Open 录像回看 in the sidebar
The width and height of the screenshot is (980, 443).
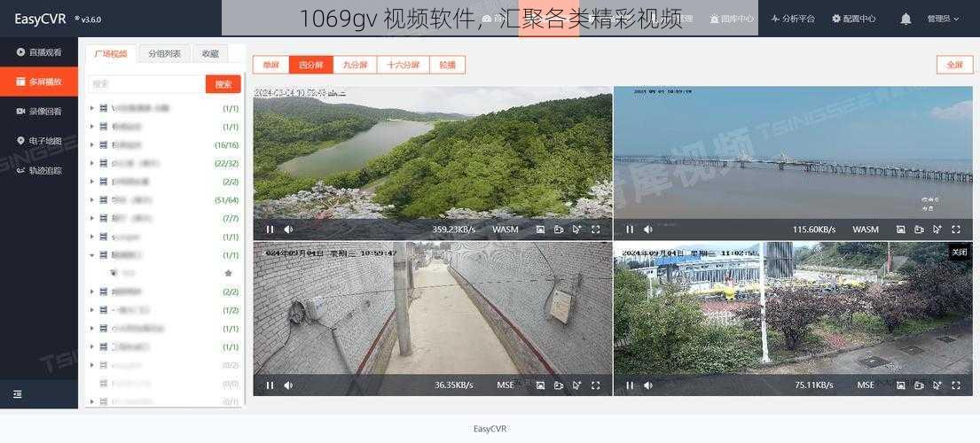[x=39, y=111]
